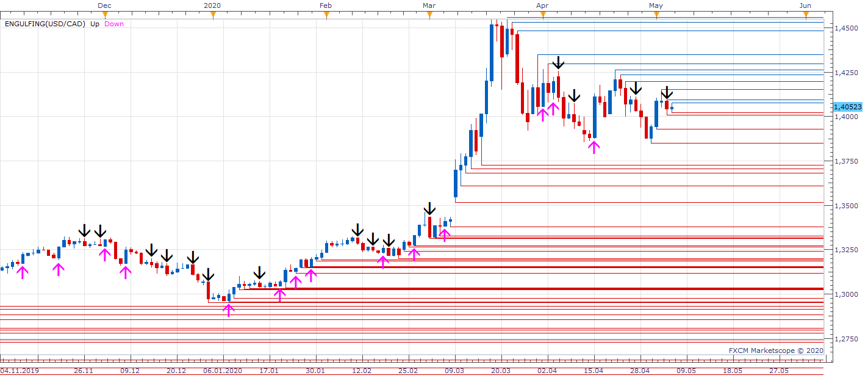Click the orange marker under 2020
Viewport: 868px width, 378px height.
(213, 15)
